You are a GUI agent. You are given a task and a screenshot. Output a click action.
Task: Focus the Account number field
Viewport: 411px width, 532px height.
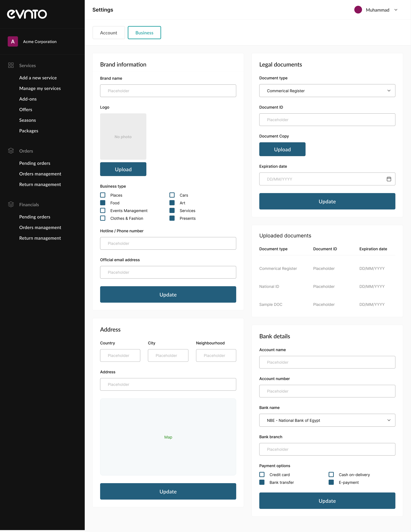[x=327, y=391]
